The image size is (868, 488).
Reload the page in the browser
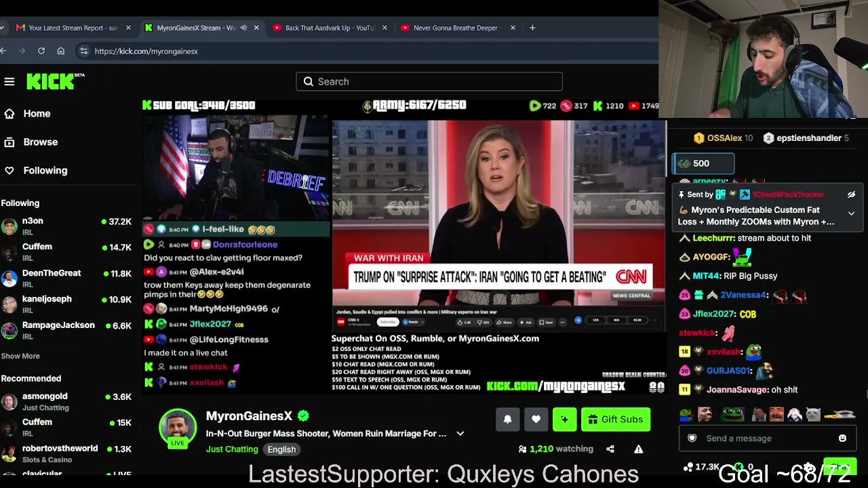pyautogui.click(x=41, y=51)
